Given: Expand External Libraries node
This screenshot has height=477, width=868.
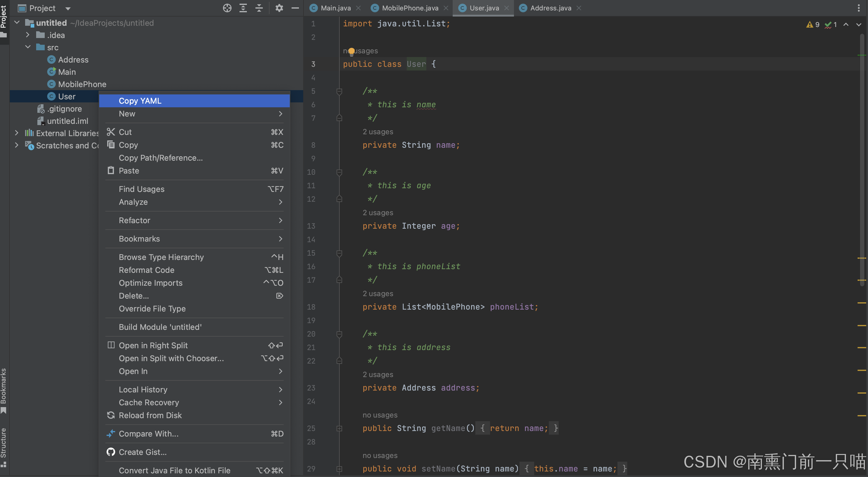Looking at the screenshot, I should (17, 133).
